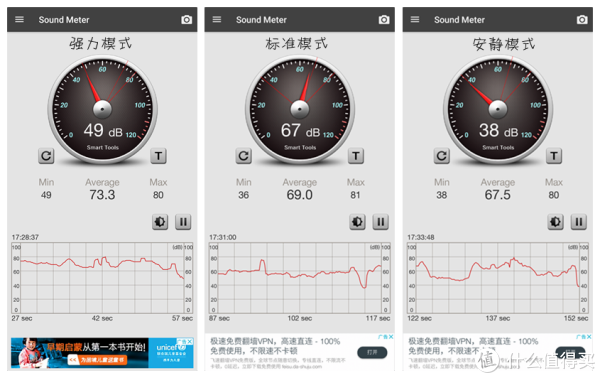Tap camera icon in 安静模式 panel
This screenshot has height=378, width=600.
tap(582, 20)
